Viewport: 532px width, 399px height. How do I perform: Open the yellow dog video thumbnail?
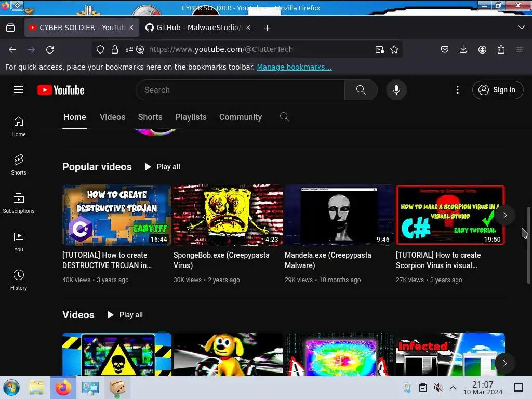click(228, 354)
